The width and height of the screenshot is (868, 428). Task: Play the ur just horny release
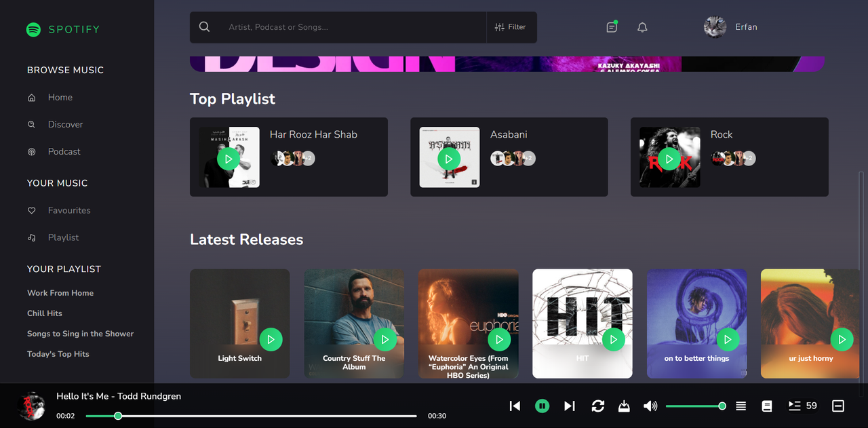tap(842, 339)
